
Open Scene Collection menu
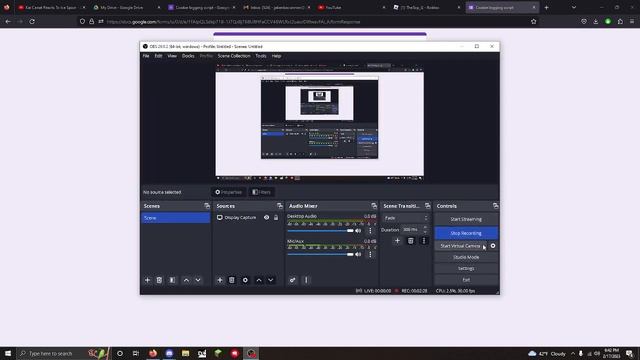(x=234, y=56)
